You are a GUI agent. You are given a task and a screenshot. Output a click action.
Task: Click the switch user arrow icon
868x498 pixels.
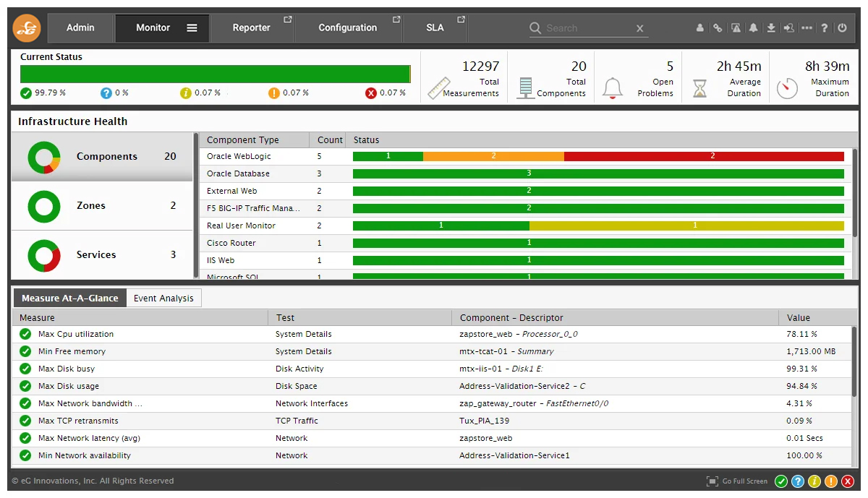(788, 28)
